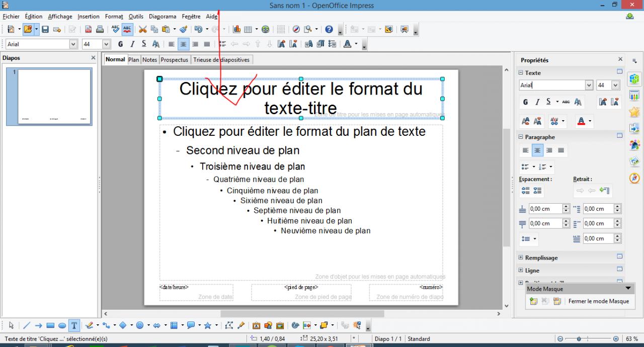Open the Mode Masque toolbar dropdown arrow
This screenshot has height=347, width=644.
627,289
